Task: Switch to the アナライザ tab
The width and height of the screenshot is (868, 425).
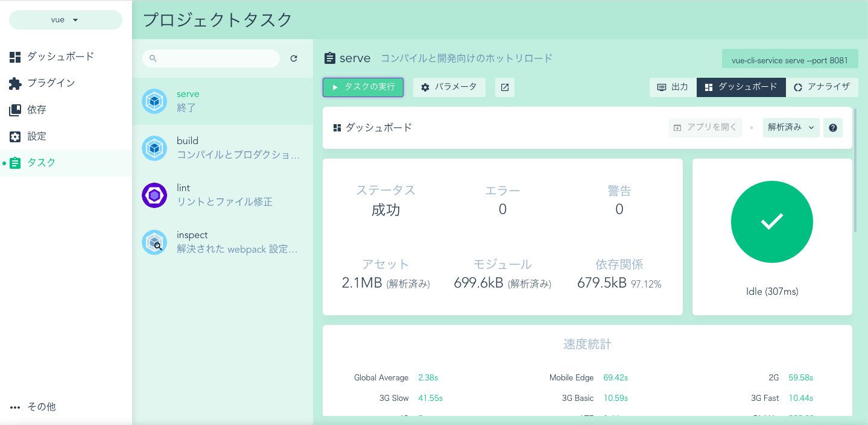Action: click(823, 87)
